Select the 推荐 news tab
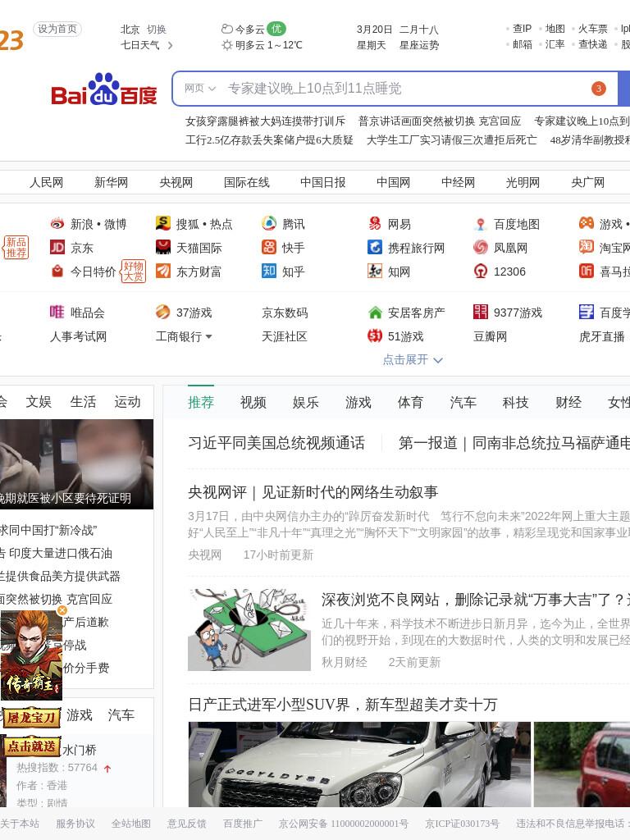Viewport: 630px width, 840px height. point(201,402)
